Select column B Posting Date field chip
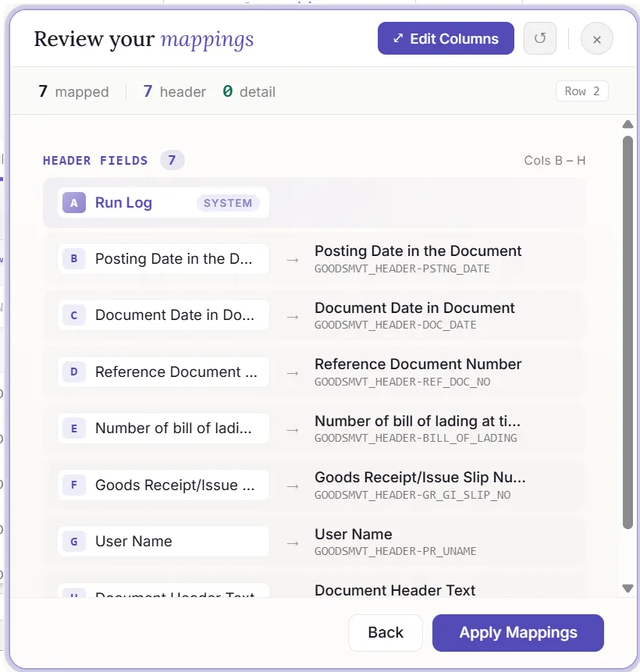 (x=163, y=259)
